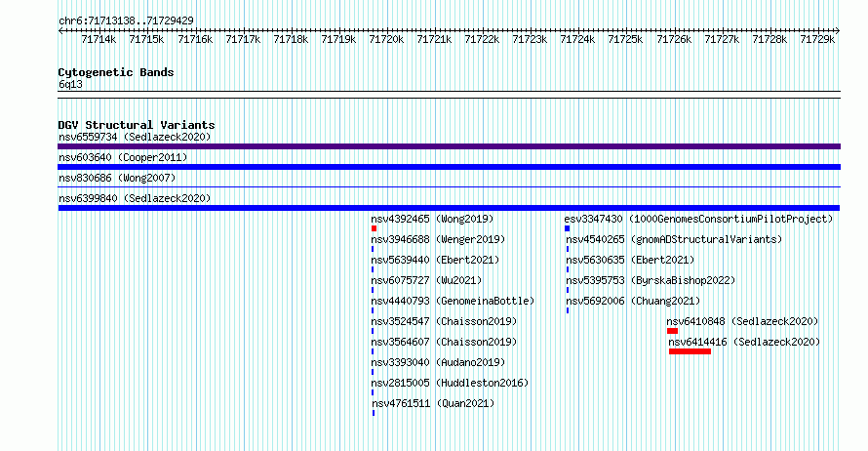The width and height of the screenshot is (868, 451).
Task: Click the Cytogenetic Bands track title
Action: coord(116,72)
